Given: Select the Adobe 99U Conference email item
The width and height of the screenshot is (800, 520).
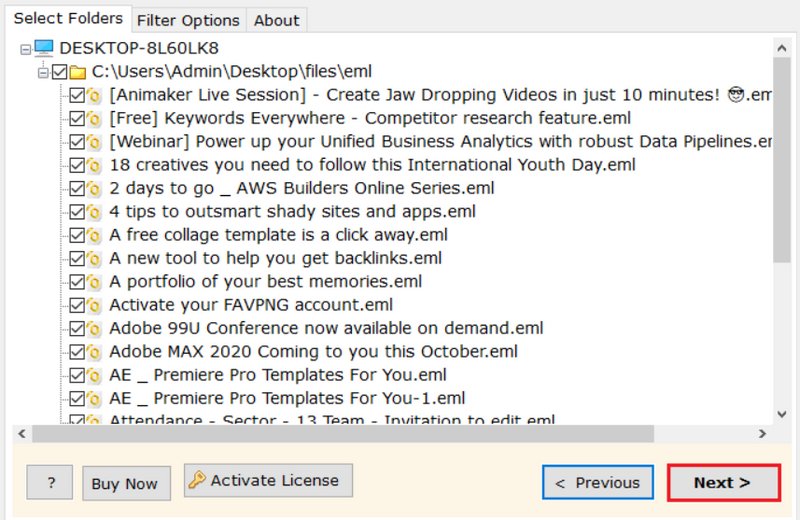Looking at the screenshot, I should click(x=326, y=328).
